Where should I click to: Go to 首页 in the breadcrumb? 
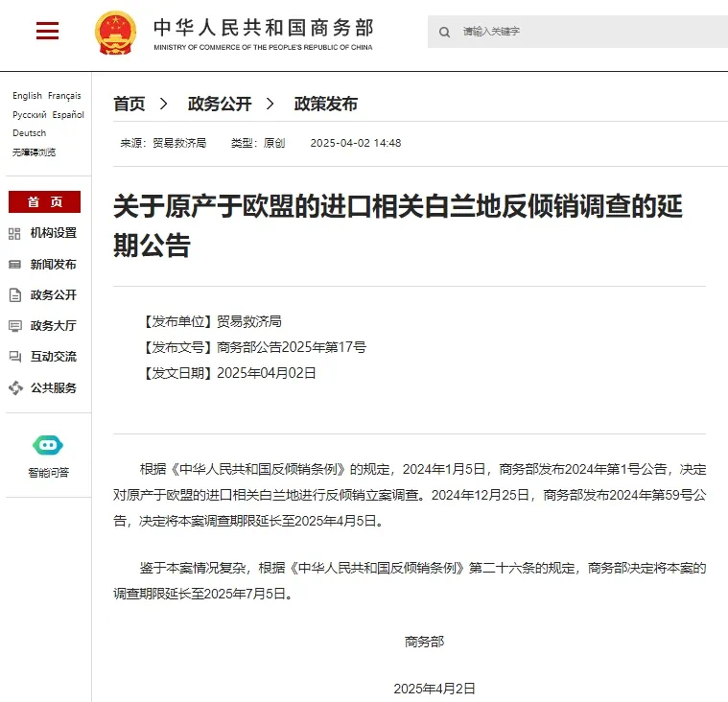[x=129, y=104]
